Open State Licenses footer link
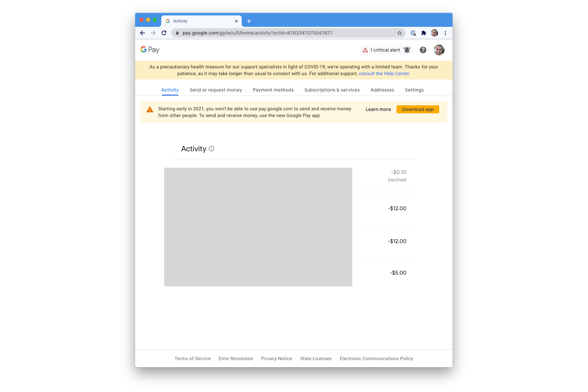Viewport: 588px width, 392px height. coord(316,358)
